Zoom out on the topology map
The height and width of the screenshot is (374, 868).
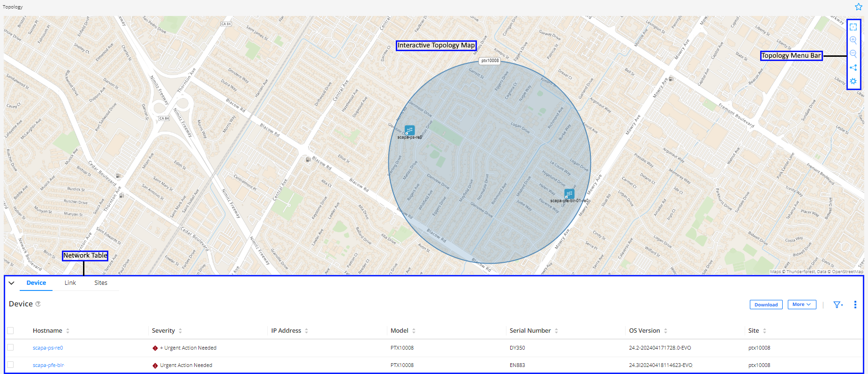(853, 54)
